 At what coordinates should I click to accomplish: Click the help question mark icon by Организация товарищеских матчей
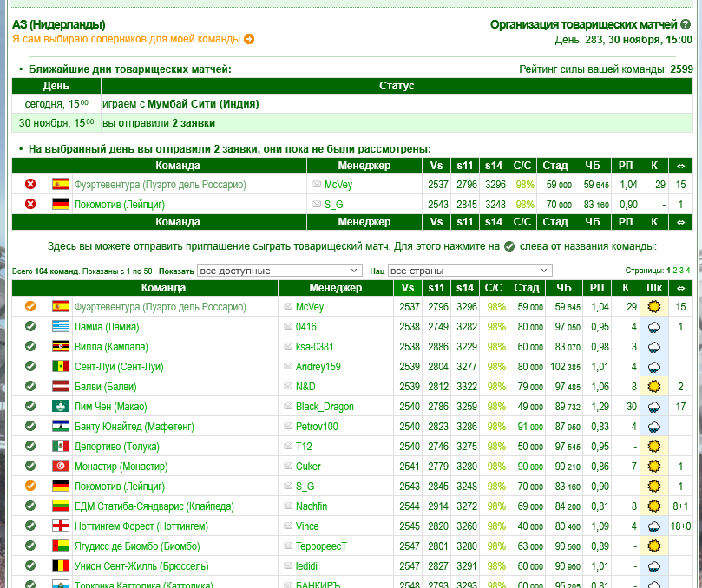click(x=686, y=24)
